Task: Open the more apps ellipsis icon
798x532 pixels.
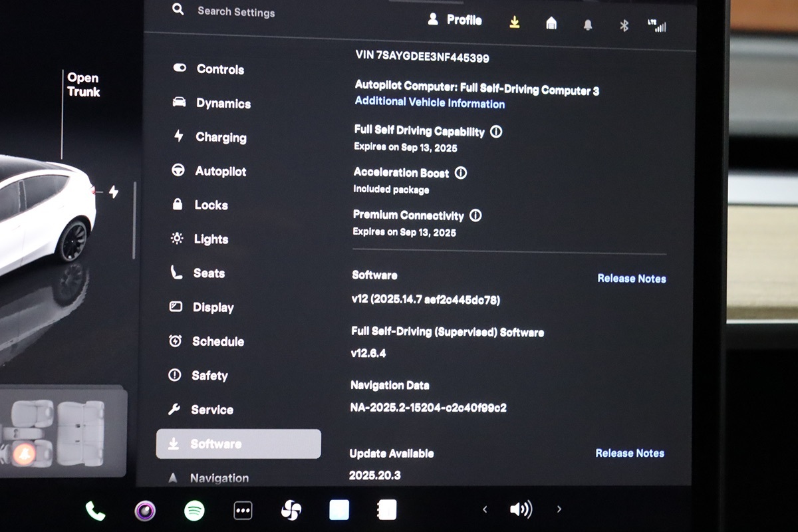Action: tap(243, 511)
